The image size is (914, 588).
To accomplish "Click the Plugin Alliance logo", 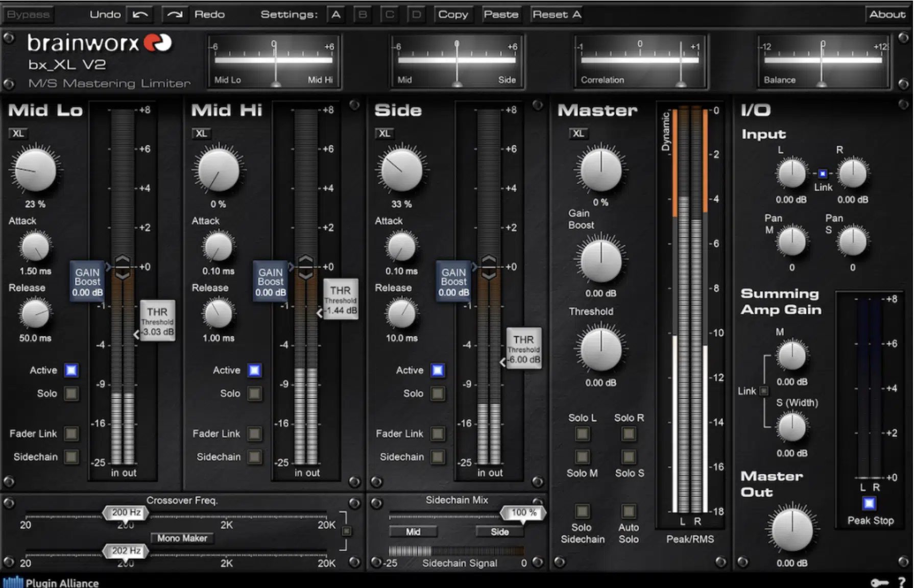I will (x=51, y=582).
